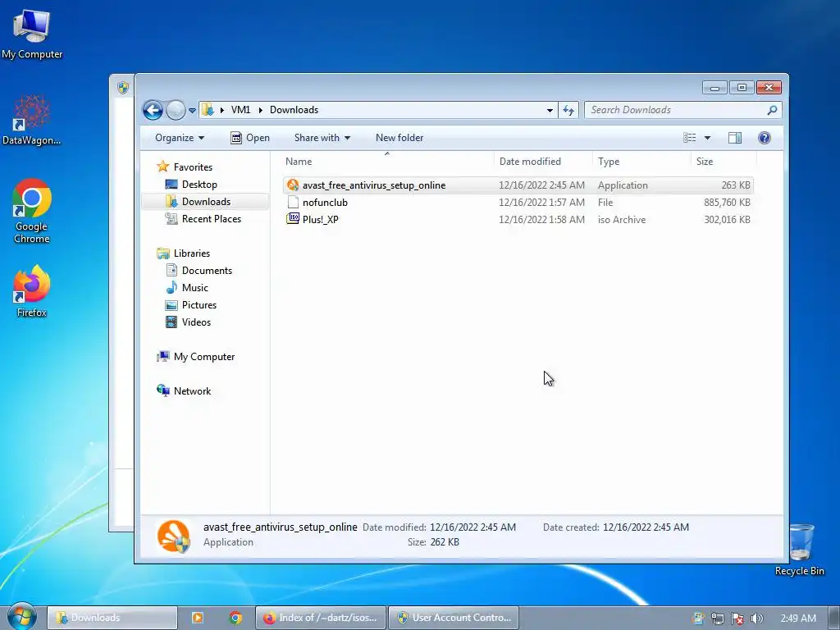Click the network tray icon

717,619
